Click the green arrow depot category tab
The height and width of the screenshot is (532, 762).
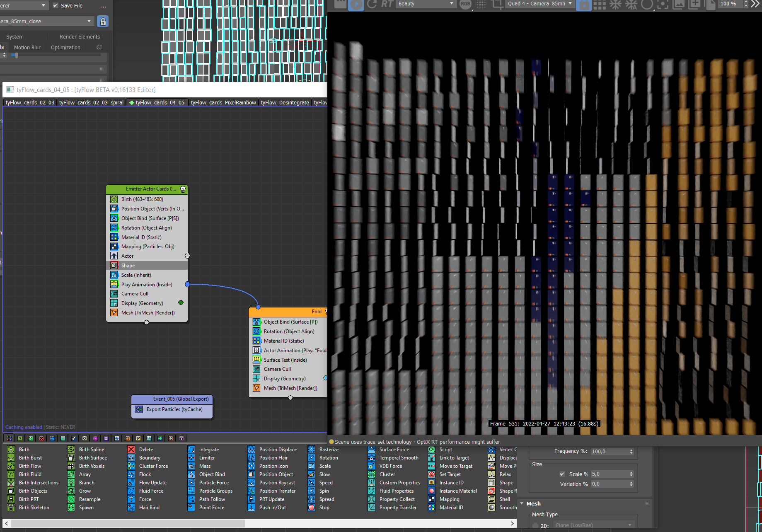tap(160, 438)
